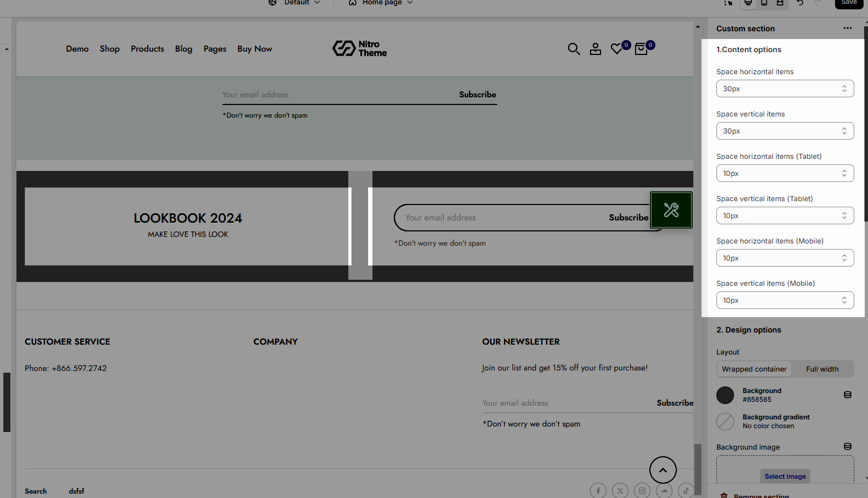Open the Instagram social icon
868x498 pixels.
click(x=642, y=491)
